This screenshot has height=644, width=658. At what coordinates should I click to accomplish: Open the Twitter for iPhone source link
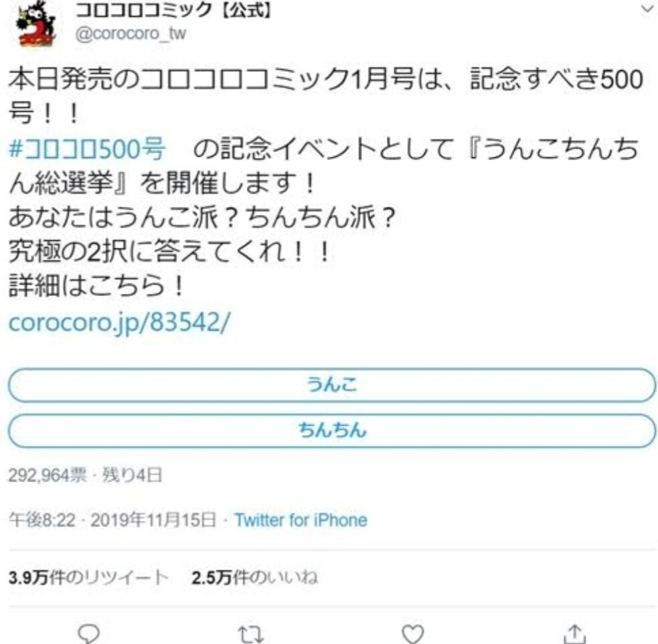(301, 520)
